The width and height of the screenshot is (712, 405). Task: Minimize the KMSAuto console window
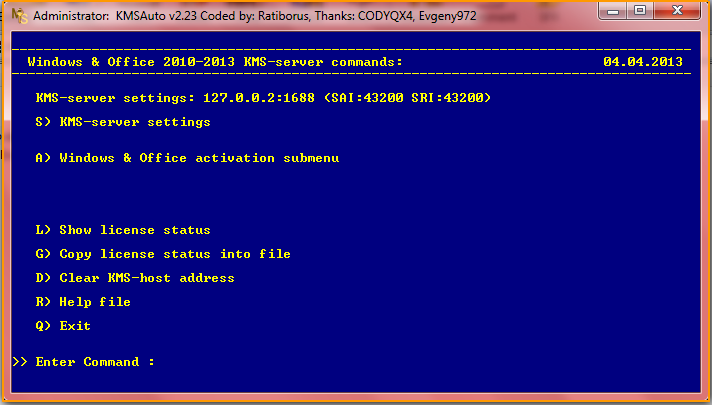613,11
